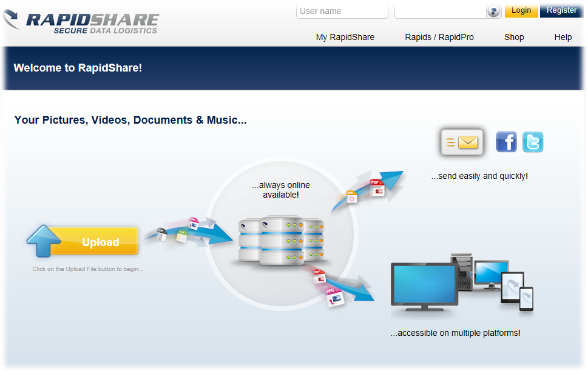Focus the User name input field
Image resolution: width=588 pixels, height=371 pixels.
pyautogui.click(x=342, y=12)
